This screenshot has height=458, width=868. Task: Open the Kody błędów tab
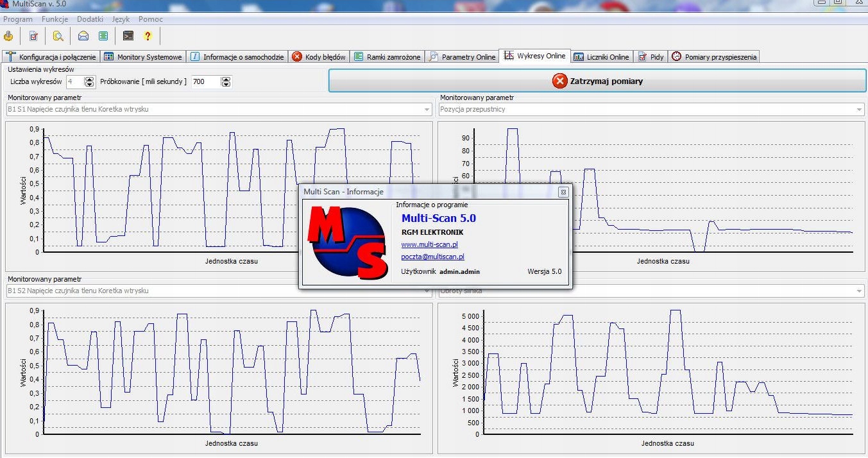[319, 57]
